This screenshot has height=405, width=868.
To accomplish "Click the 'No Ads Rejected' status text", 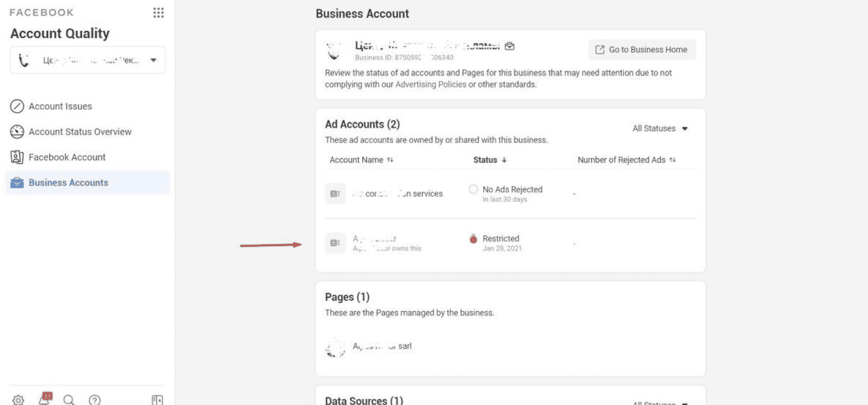I will coord(512,190).
